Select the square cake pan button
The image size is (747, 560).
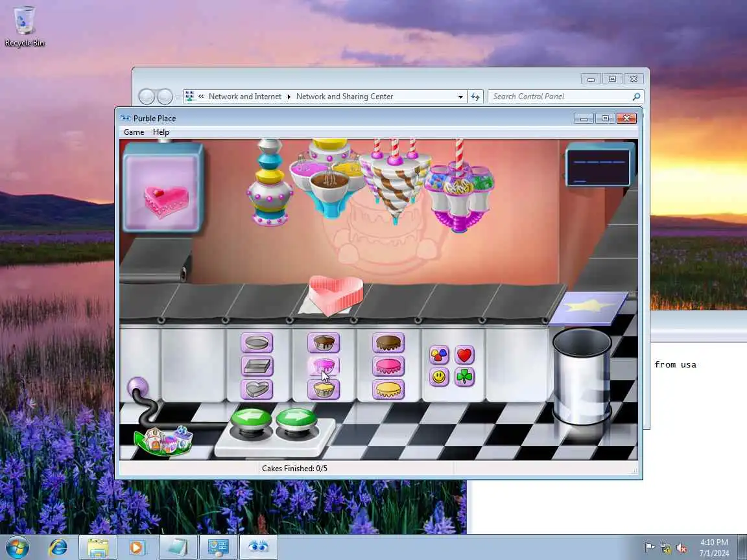coord(257,366)
